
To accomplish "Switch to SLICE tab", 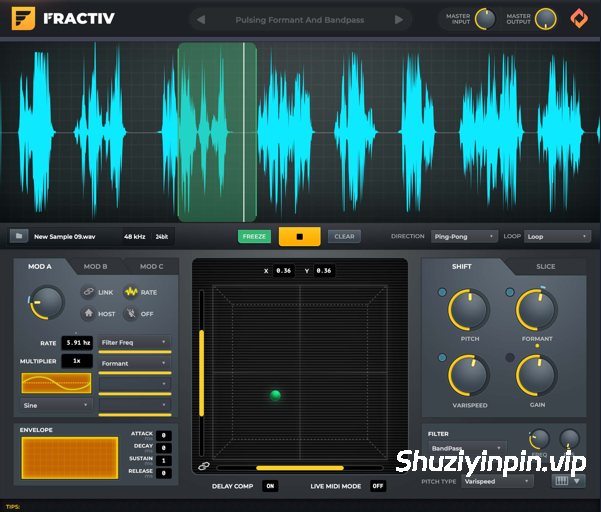I will (545, 266).
